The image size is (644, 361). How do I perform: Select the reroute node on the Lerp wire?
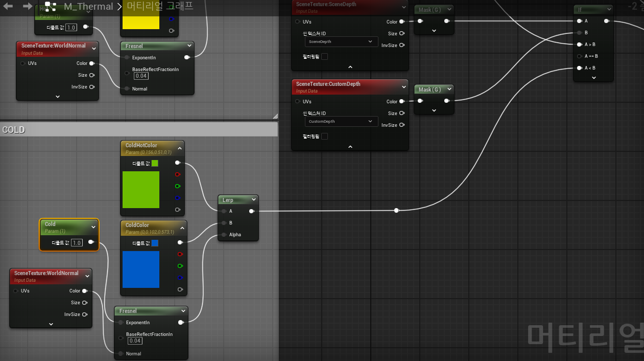tap(396, 210)
